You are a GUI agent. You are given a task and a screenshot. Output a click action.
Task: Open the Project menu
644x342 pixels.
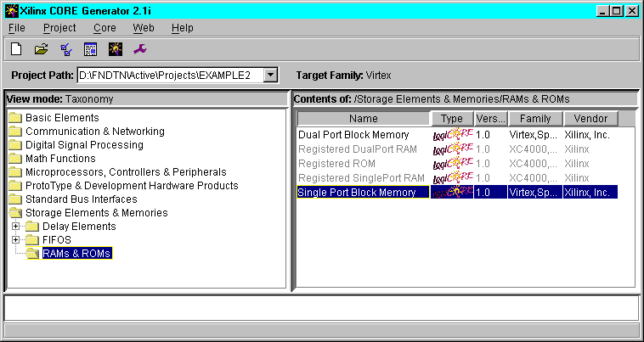pyautogui.click(x=59, y=28)
